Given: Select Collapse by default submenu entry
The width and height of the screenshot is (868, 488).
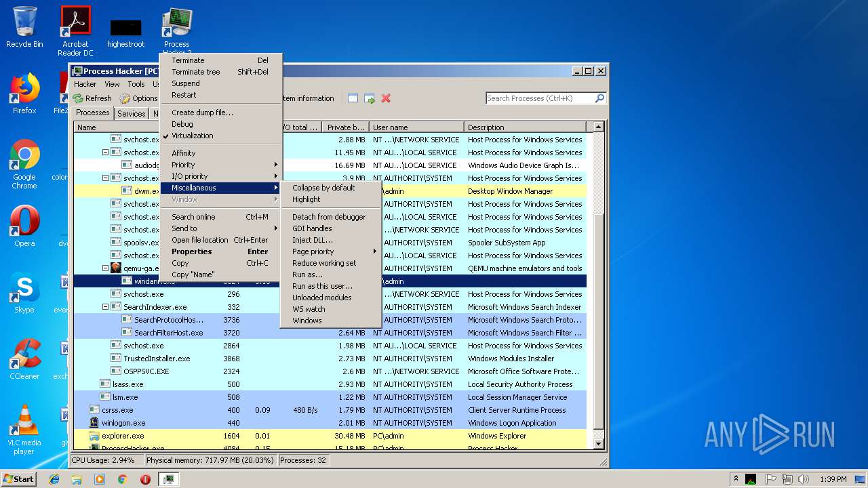Looking at the screenshot, I should pos(331,188).
